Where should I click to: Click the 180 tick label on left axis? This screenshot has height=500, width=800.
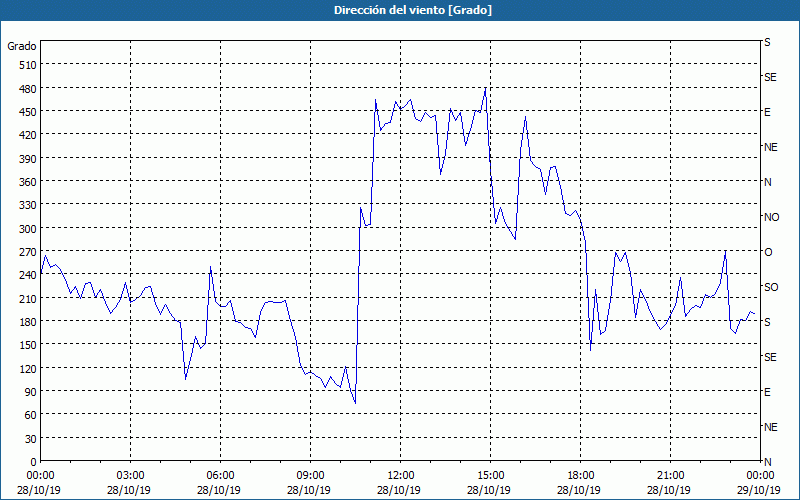pos(29,321)
